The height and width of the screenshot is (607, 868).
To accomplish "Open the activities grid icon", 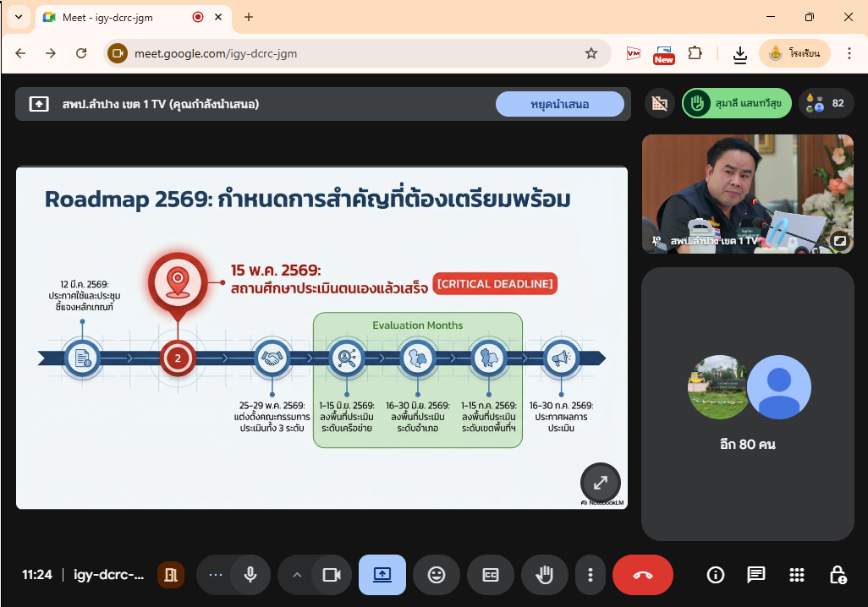I will (796, 575).
